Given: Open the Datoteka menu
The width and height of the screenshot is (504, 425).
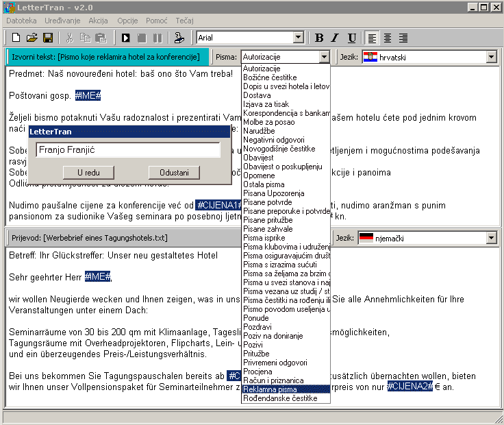Looking at the screenshot, I should click(21, 21).
